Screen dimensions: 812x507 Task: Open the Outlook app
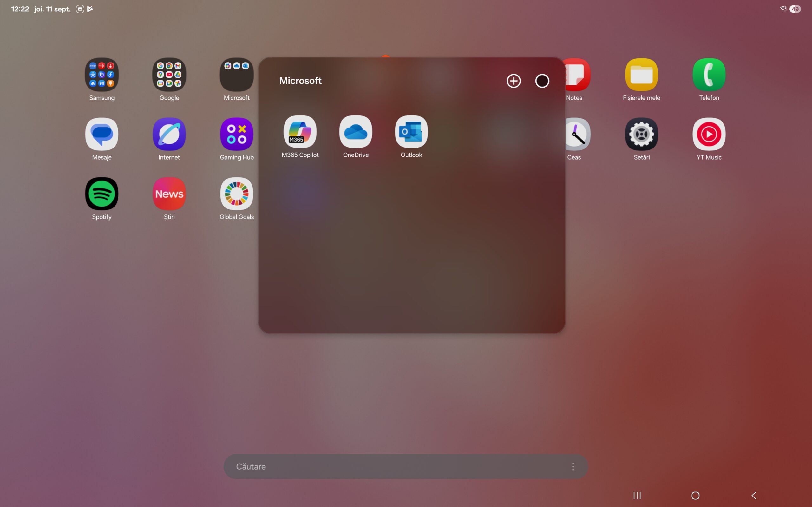411,132
